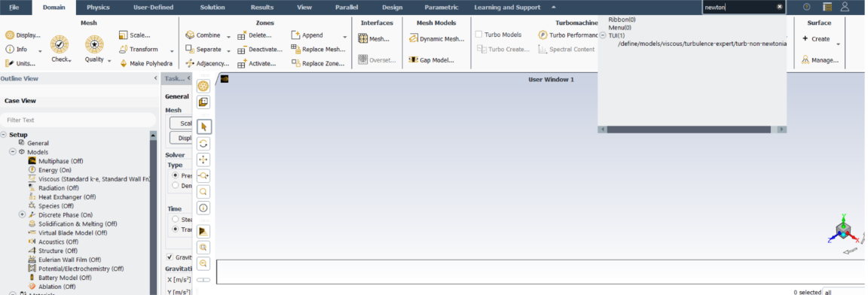Toggle the Gravity checkbox

tap(170, 257)
